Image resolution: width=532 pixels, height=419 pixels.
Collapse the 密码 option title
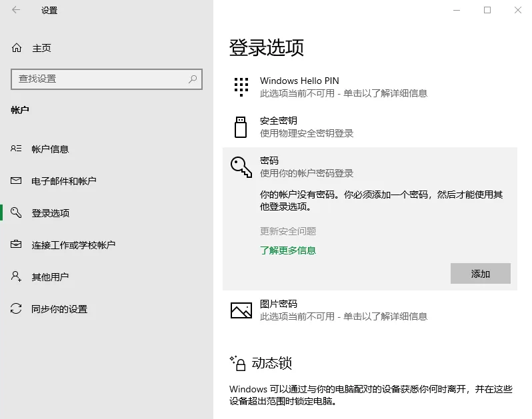[269, 161]
